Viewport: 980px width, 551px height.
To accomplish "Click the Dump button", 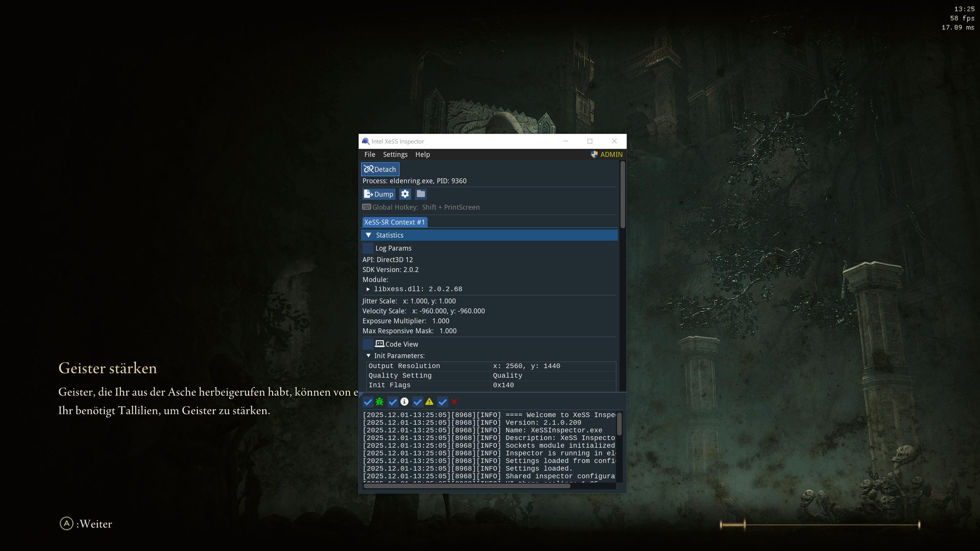I will tap(379, 194).
